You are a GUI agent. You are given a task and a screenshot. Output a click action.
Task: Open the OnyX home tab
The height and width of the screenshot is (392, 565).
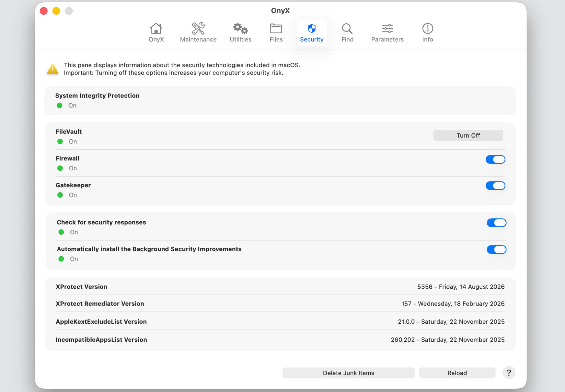156,32
